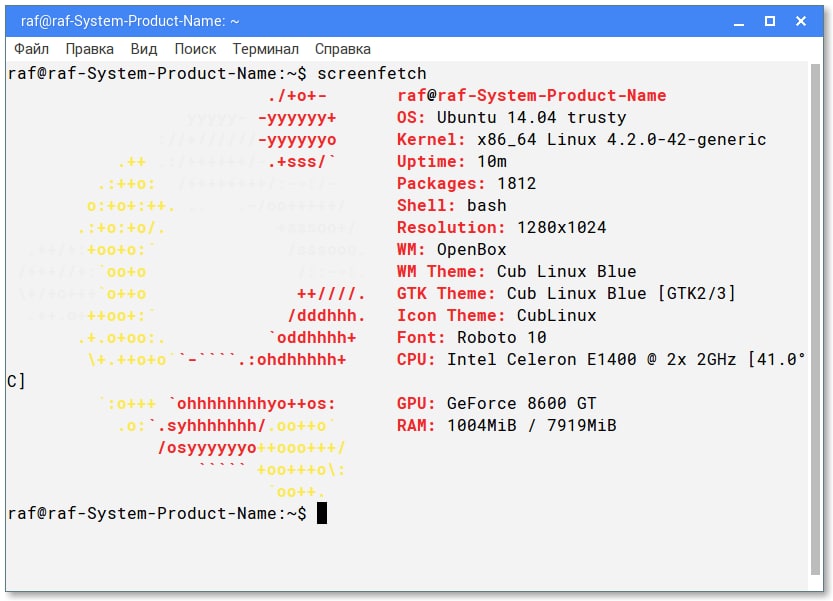
Task: Click the OS: Ubuntu 14.04 trusty line
Action: coord(511,117)
